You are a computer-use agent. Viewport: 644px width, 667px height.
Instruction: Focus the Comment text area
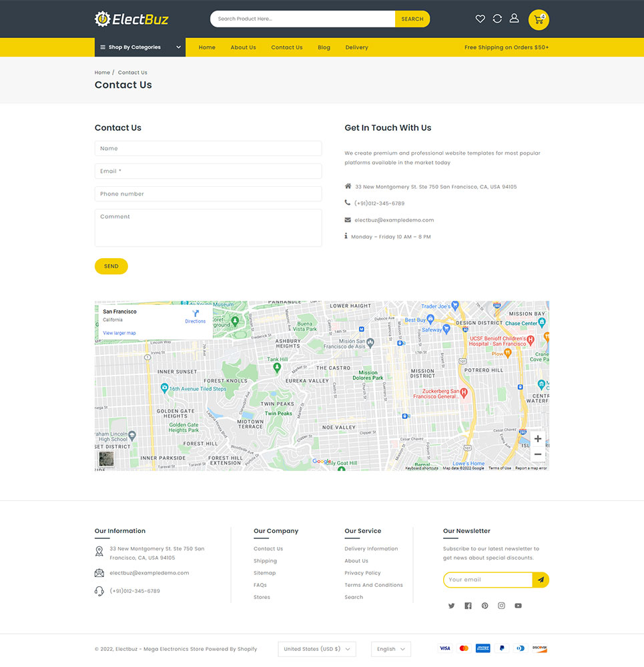pos(208,227)
